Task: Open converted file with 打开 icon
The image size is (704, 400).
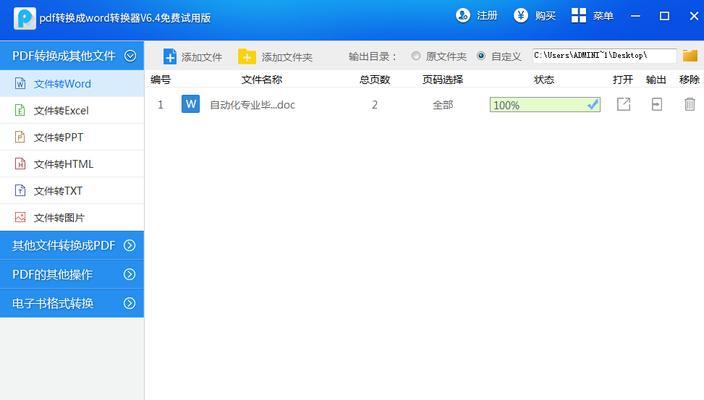Action: click(623, 104)
